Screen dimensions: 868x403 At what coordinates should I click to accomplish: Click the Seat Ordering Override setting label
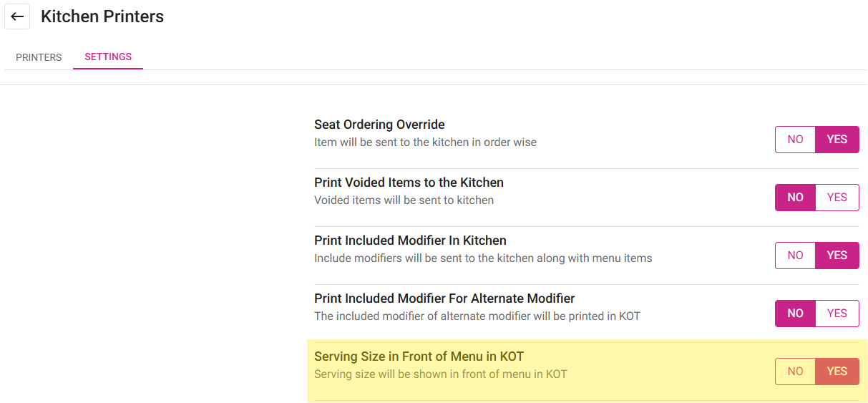point(379,125)
